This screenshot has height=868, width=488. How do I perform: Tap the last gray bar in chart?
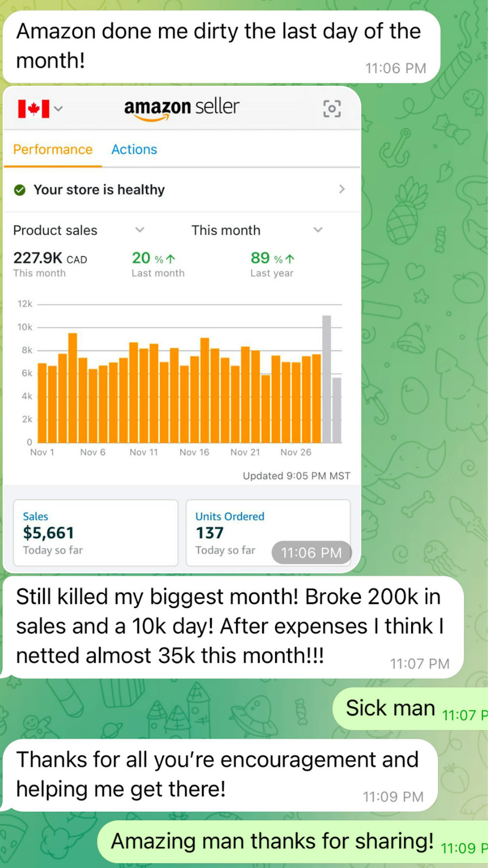(337, 410)
